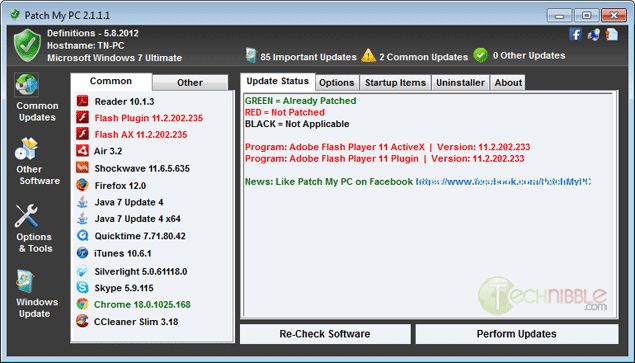Click the Hostname: TN-PC text
Screen dimensions: 635x363
(86, 45)
